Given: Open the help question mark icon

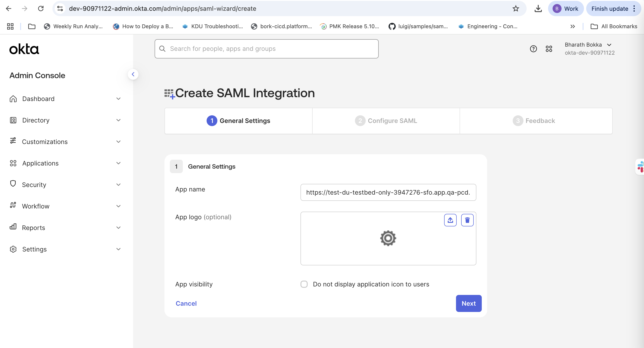Looking at the screenshot, I should coord(533,49).
